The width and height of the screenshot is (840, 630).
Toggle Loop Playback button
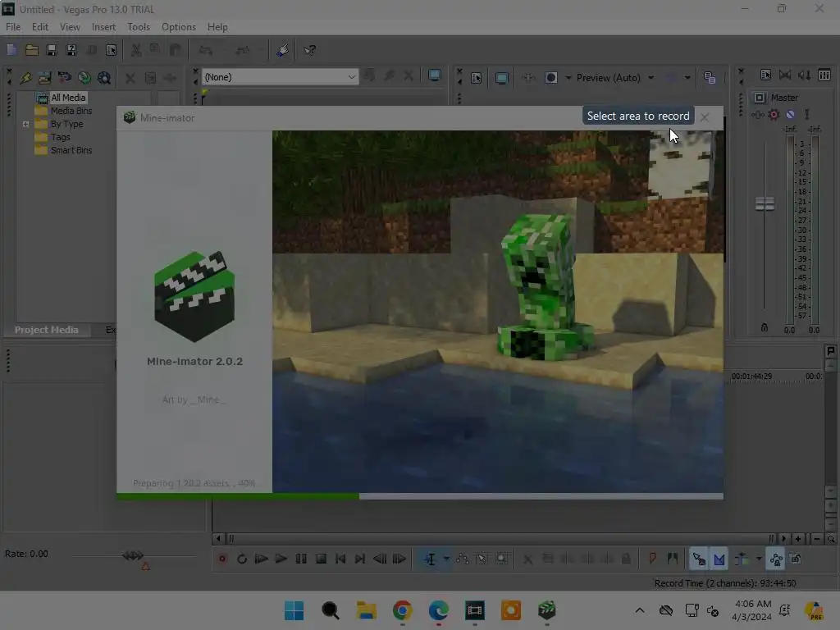pyautogui.click(x=242, y=559)
